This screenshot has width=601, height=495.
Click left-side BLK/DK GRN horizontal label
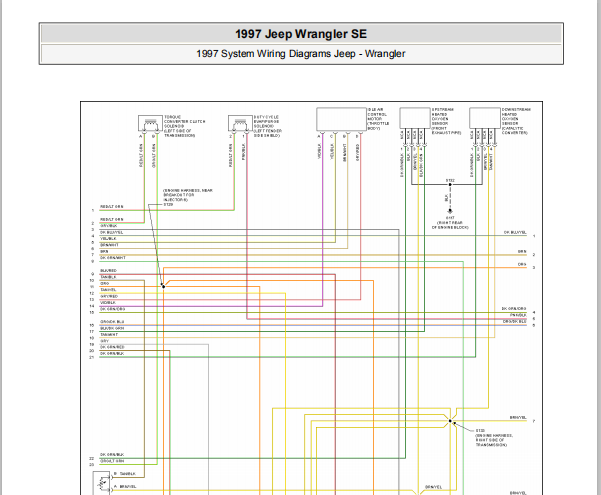112,328
